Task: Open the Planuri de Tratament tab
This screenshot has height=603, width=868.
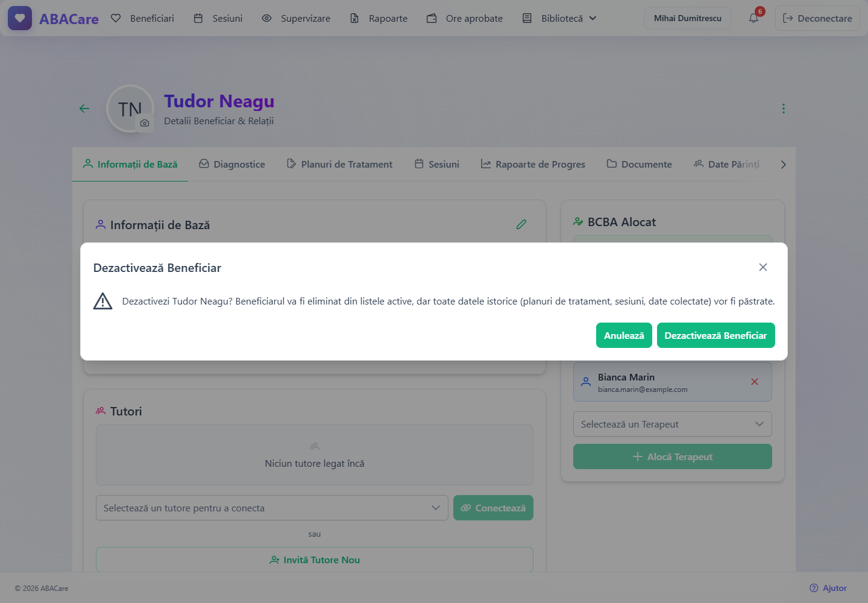Action: pyautogui.click(x=339, y=164)
